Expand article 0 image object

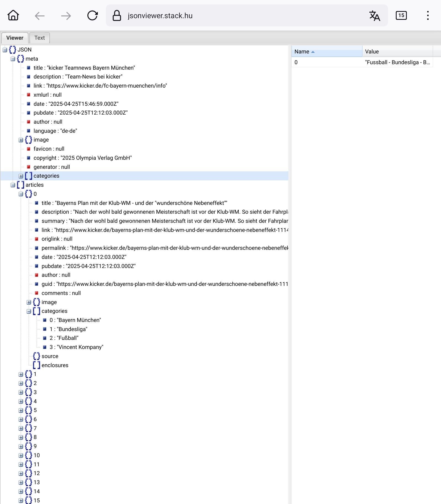(x=29, y=302)
